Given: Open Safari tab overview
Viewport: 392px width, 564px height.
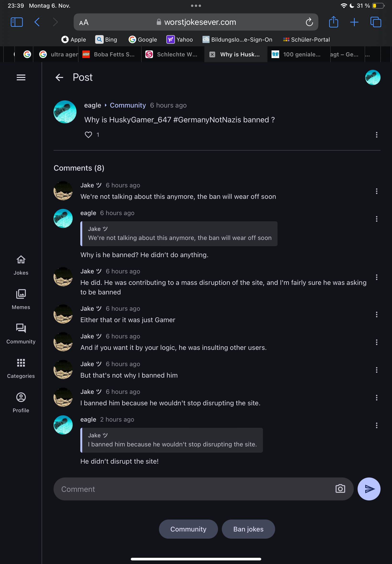Looking at the screenshot, I should 376,22.
